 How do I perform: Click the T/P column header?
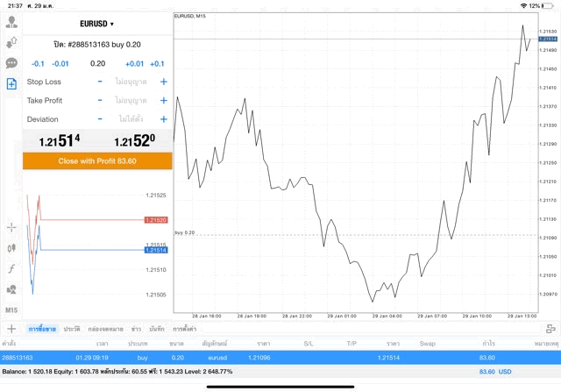pyautogui.click(x=352, y=343)
